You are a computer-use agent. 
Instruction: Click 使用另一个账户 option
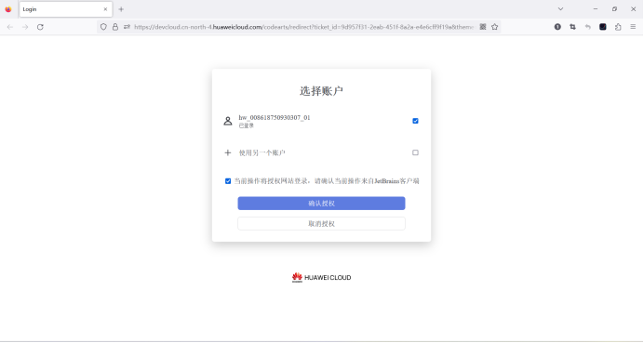click(262, 152)
